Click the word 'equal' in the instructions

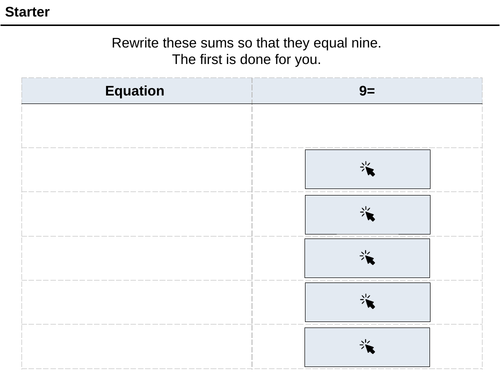click(330, 43)
